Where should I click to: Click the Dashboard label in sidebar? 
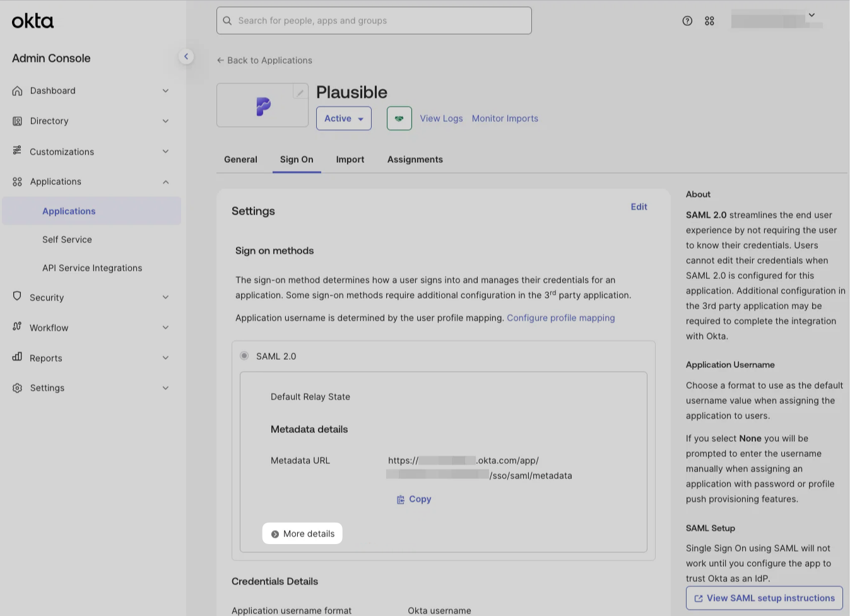pyautogui.click(x=53, y=91)
